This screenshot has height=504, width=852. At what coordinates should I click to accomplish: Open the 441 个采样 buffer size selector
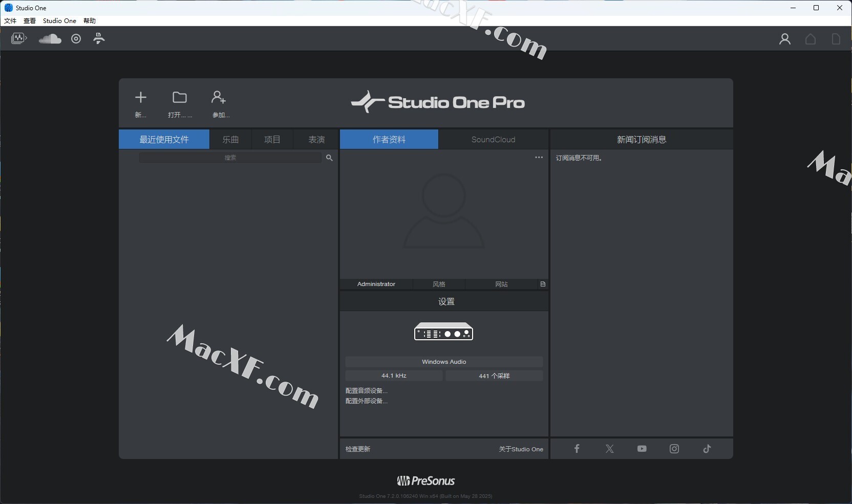click(x=494, y=376)
